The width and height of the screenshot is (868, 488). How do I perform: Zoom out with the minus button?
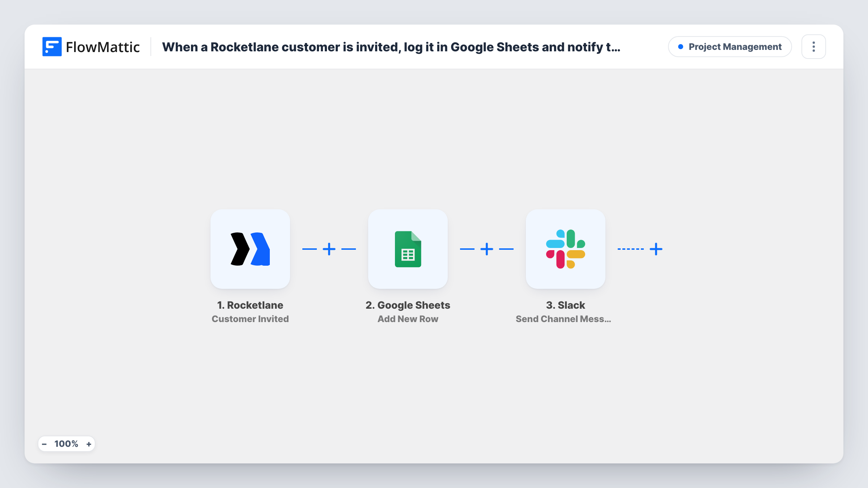coord(44,444)
